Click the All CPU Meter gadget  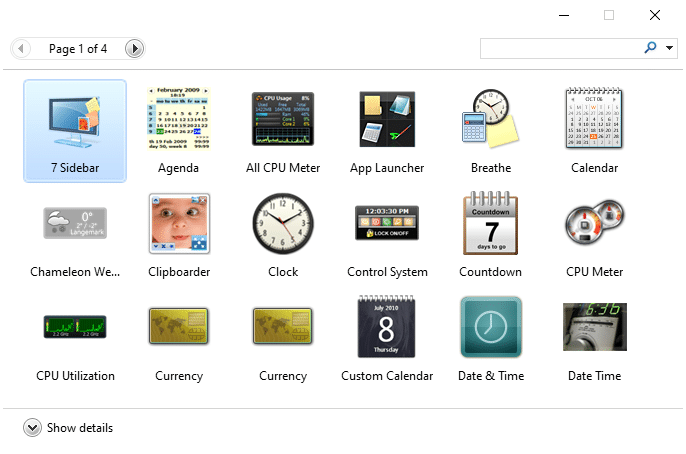tap(283, 120)
